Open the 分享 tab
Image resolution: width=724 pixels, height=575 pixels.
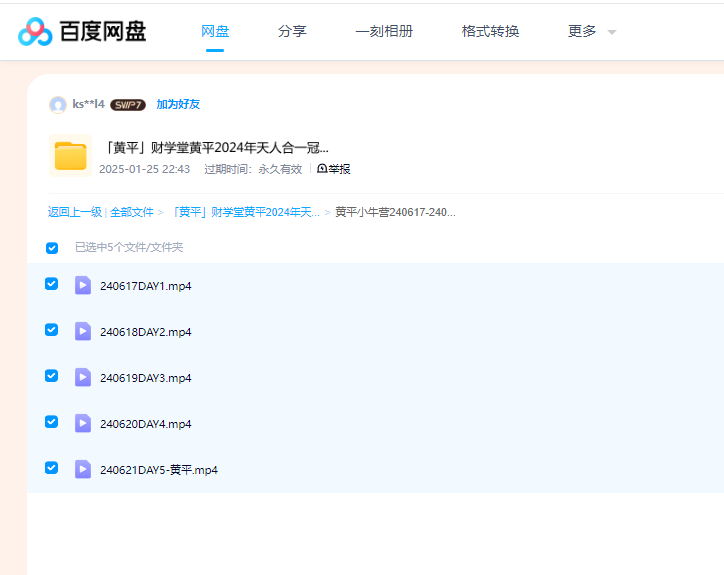pos(292,31)
